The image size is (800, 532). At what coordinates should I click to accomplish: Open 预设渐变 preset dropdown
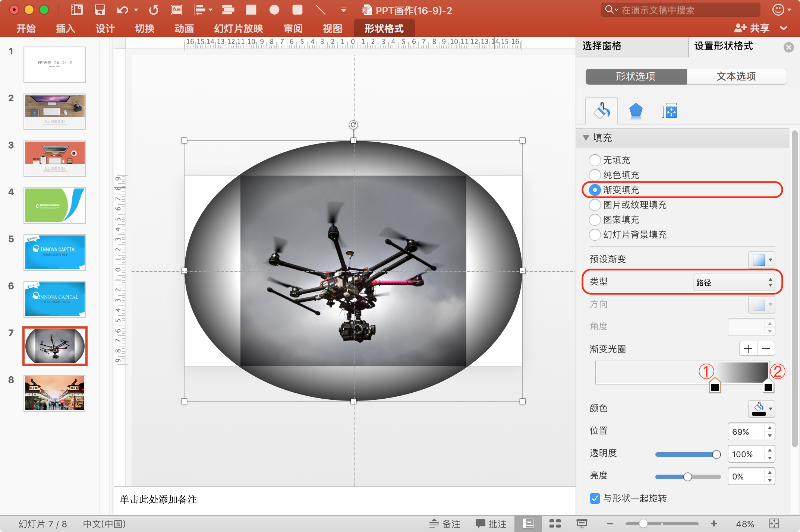pos(762,260)
